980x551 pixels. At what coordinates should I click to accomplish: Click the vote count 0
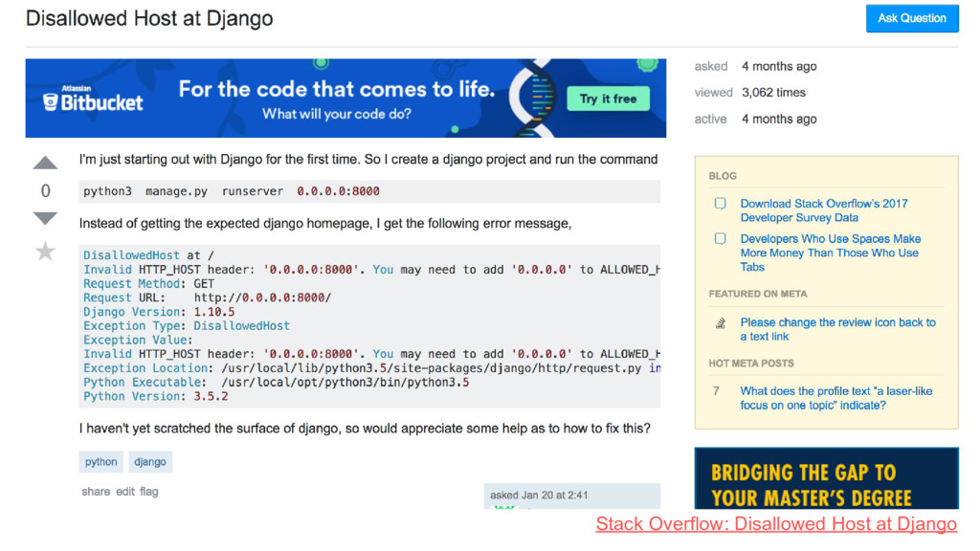click(x=46, y=190)
